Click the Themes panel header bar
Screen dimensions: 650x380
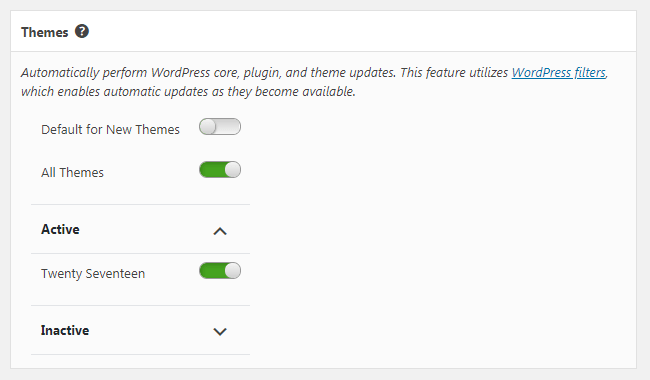[323, 31]
